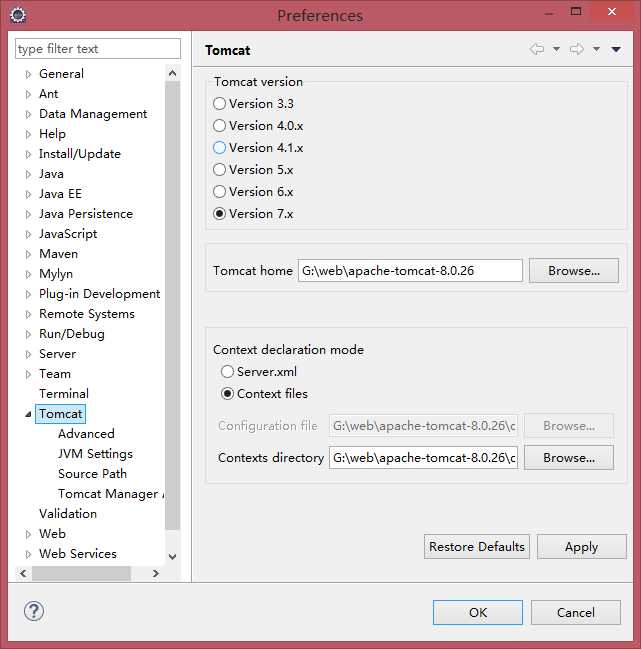The image size is (641, 649).
Task: Open the Advanced Tomcat page
Action: [86, 434]
